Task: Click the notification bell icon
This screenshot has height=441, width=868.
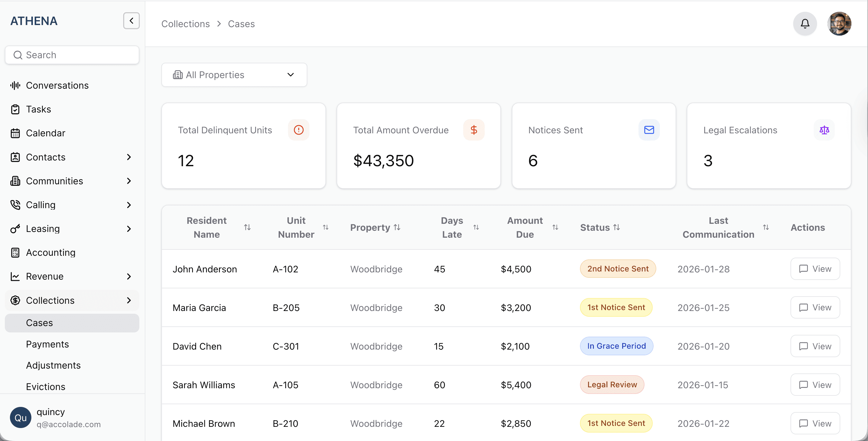Action: [805, 24]
